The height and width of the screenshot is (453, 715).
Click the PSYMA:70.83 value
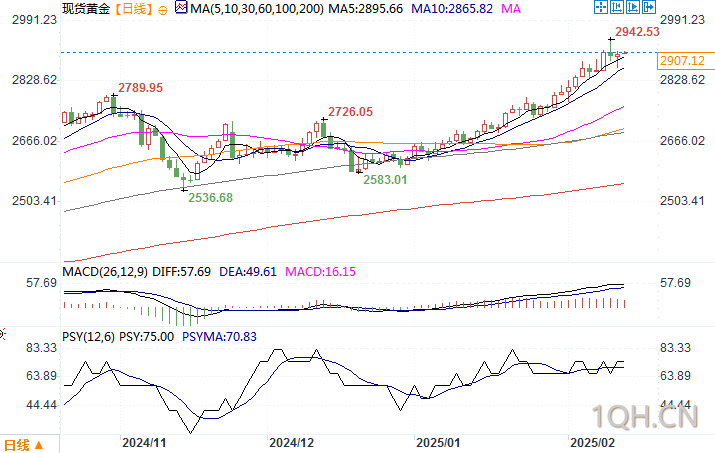point(219,337)
